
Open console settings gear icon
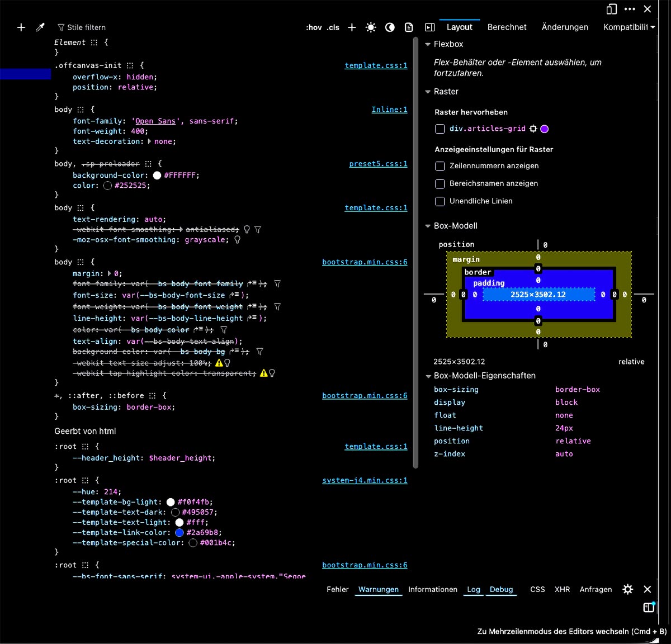628,589
